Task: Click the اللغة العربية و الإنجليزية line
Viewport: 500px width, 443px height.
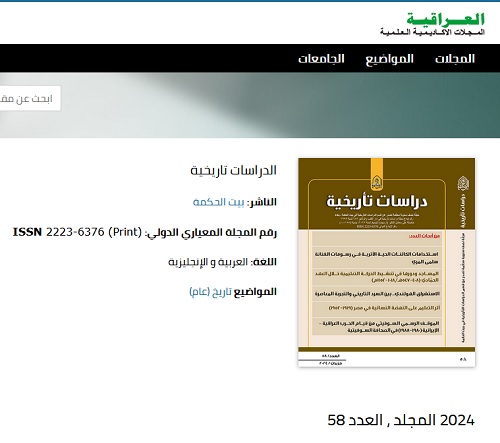Action: click(222, 262)
